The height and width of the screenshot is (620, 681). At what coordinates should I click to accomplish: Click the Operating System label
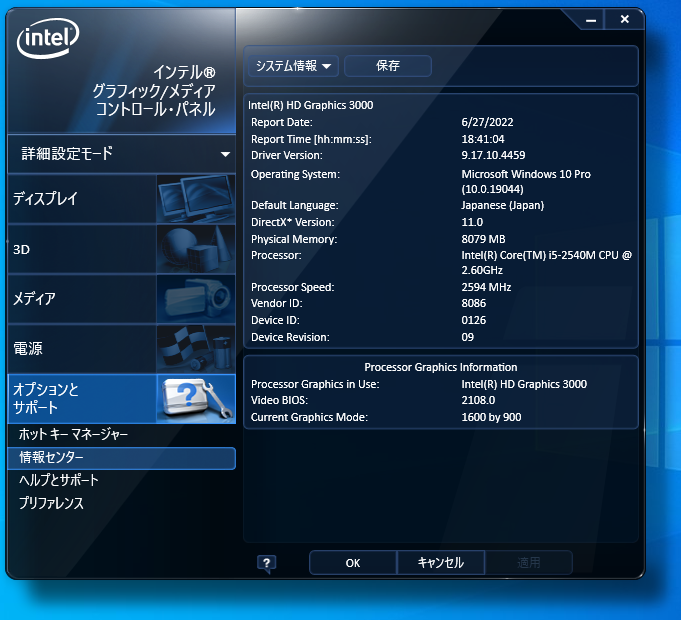[295, 175]
